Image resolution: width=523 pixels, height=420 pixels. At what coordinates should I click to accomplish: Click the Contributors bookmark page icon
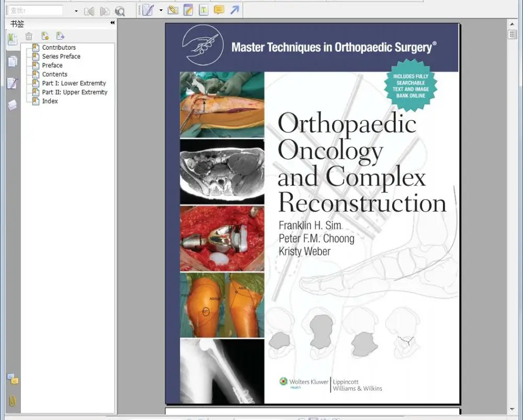36,48
